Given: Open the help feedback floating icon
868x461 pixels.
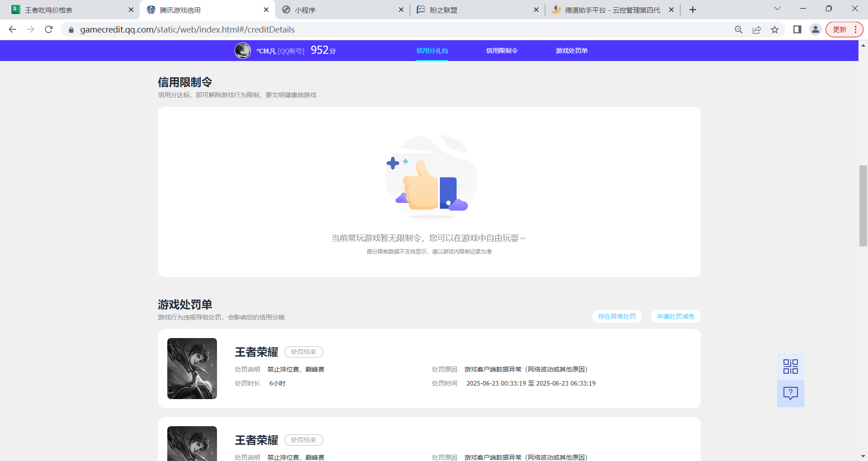Looking at the screenshot, I should (x=791, y=394).
